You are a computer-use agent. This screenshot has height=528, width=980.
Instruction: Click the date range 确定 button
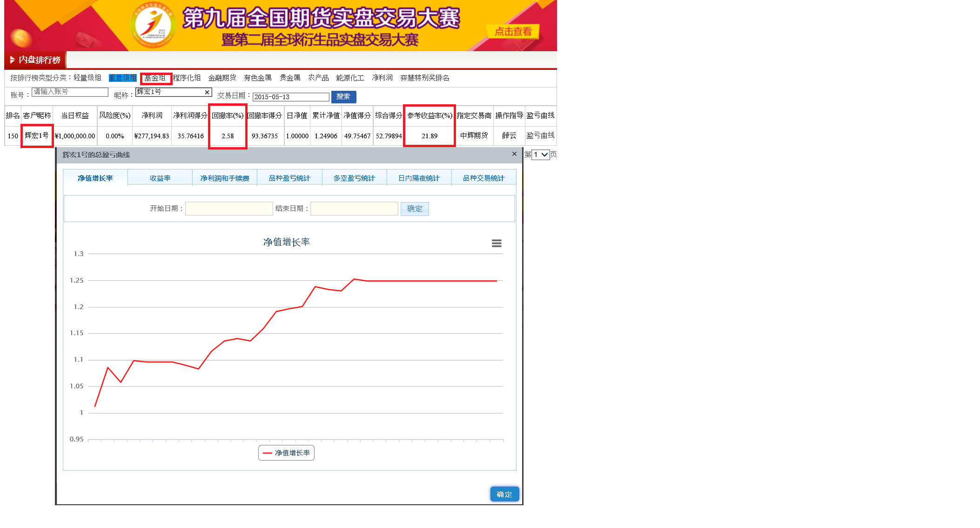coord(414,209)
